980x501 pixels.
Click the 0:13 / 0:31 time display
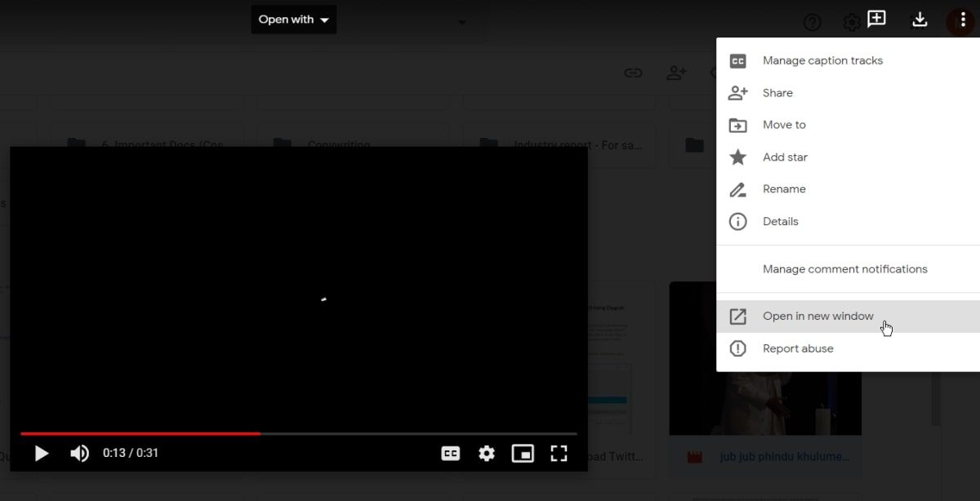coord(131,454)
